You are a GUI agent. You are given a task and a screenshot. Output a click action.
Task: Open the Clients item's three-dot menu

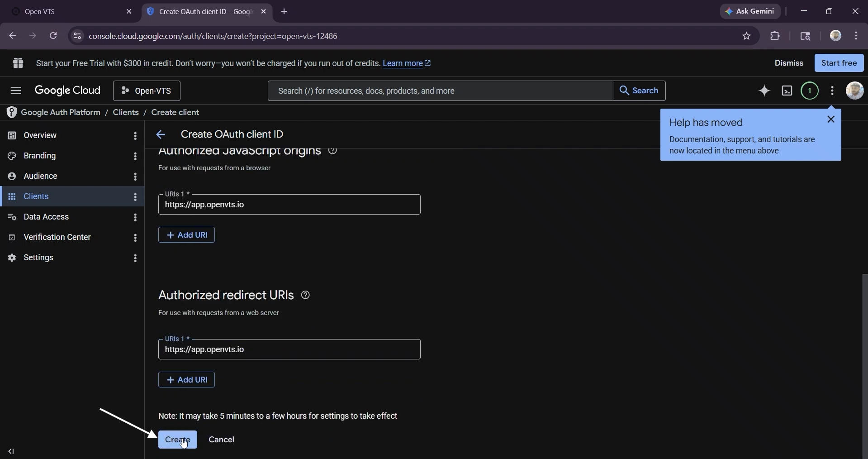pyautogui.click(x=135, y=197)
